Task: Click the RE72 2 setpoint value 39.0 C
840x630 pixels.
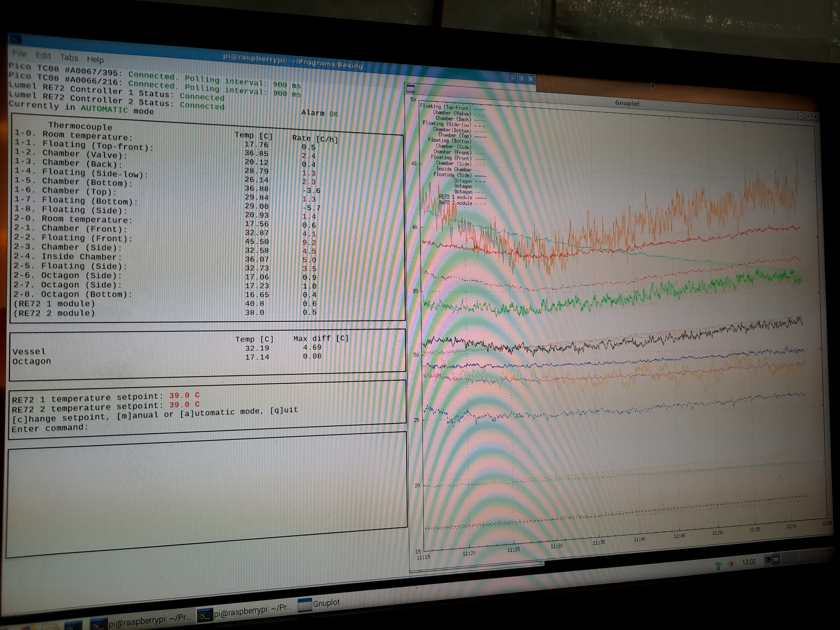Action: pos(184,404)
